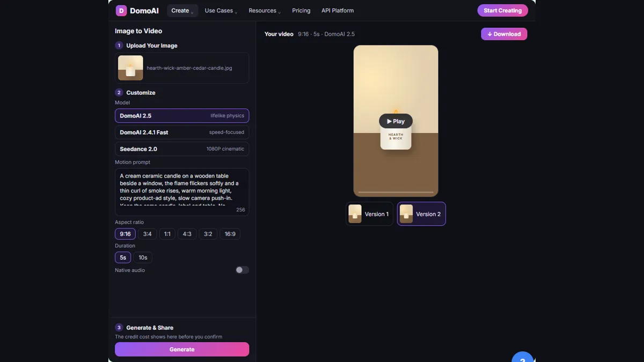Go to the Pricing page

(301, 11)
